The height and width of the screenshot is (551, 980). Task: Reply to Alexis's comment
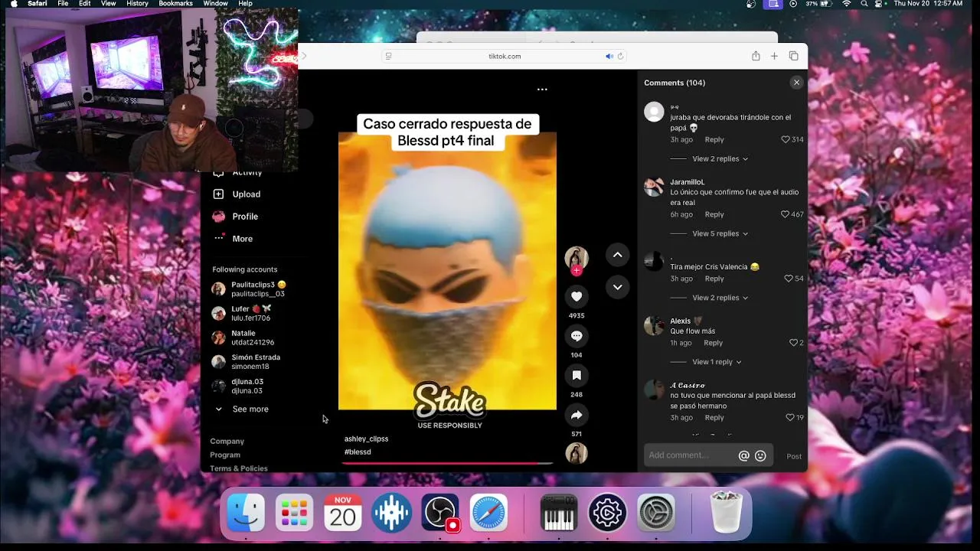713,343
